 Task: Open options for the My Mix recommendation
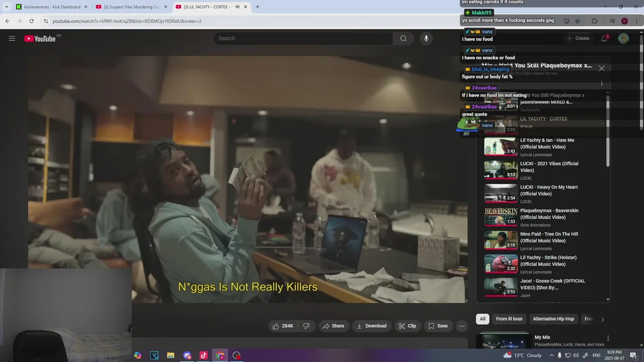coord(608,338)
